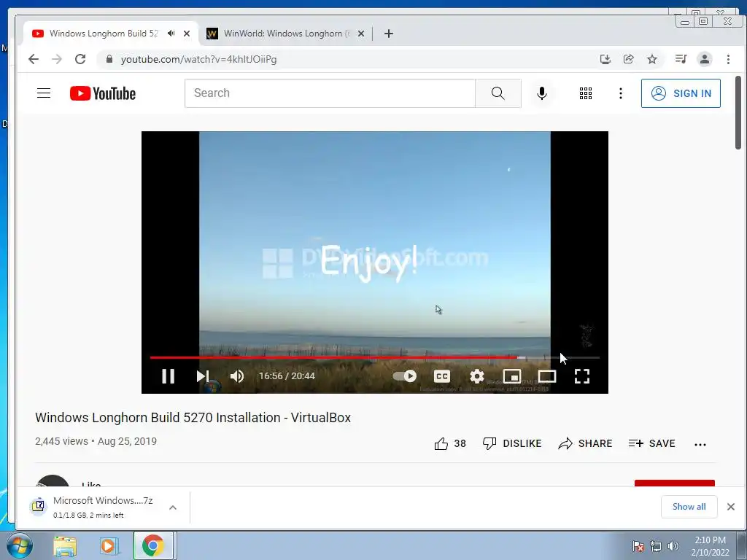747x560 pixels.
Task: Focus the YouTube Search box
Action: tap(330, 93)
